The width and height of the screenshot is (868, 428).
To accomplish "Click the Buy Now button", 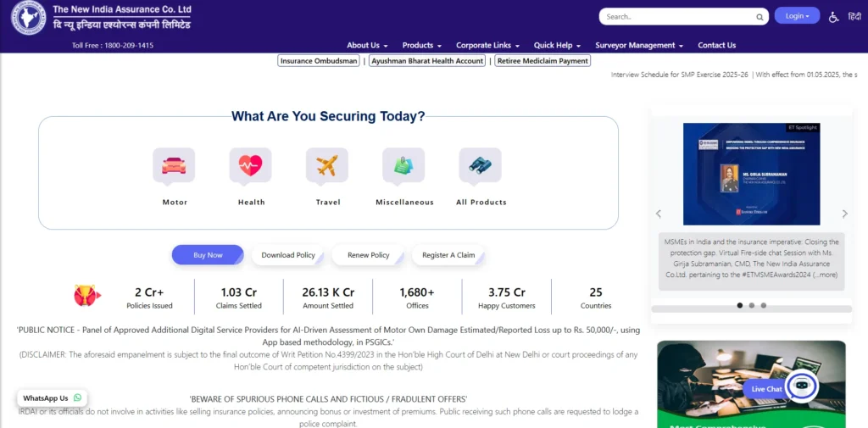I will tap(208, 255).
